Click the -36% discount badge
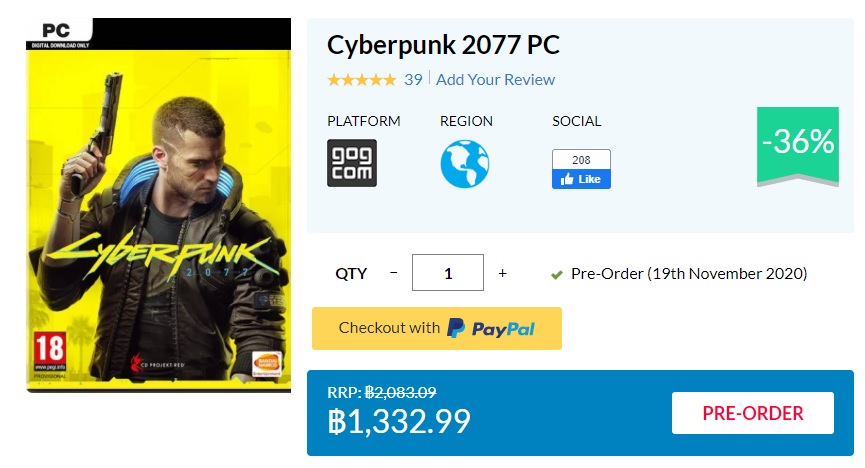Image resolution: width=865 pixels, height=468 pixels. (x=797, y=144)
